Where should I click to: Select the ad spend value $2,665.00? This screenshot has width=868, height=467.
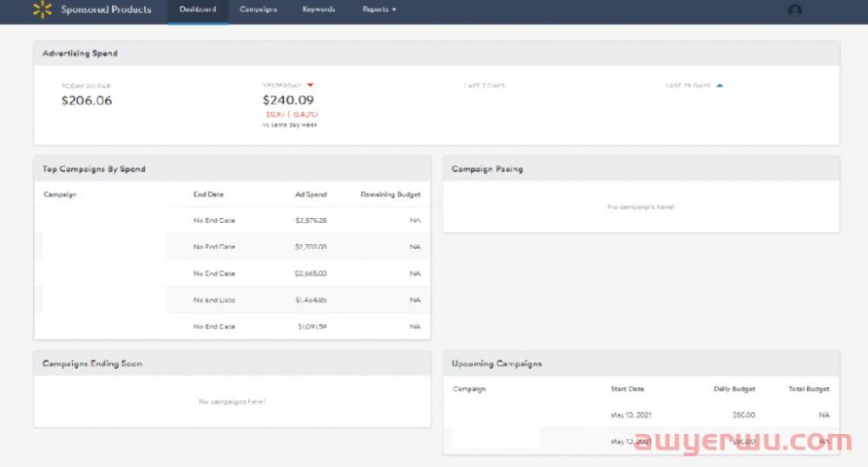311,273
